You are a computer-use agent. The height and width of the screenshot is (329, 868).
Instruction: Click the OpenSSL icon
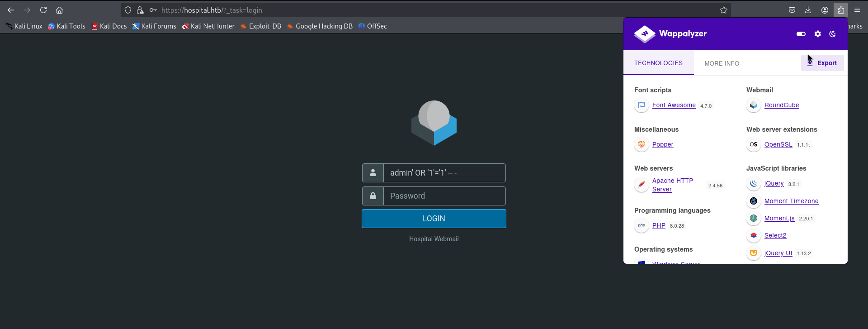coord(753,144)
